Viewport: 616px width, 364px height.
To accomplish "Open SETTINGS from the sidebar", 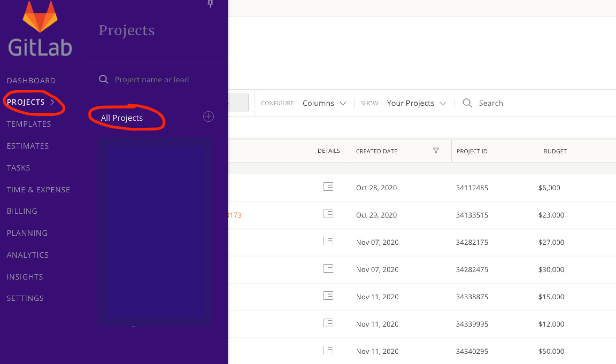I will coord(25,298).
